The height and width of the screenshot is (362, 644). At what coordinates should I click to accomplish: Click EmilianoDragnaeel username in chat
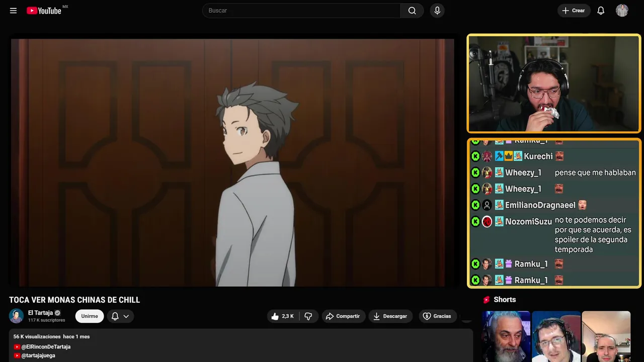540,205
